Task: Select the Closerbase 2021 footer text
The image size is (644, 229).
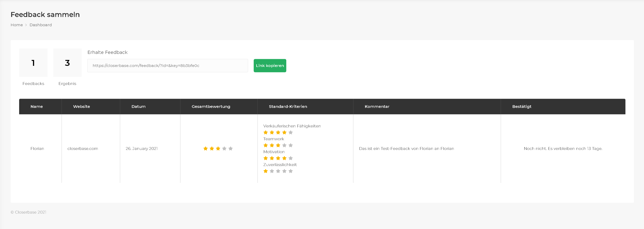Action: point(28,212)
